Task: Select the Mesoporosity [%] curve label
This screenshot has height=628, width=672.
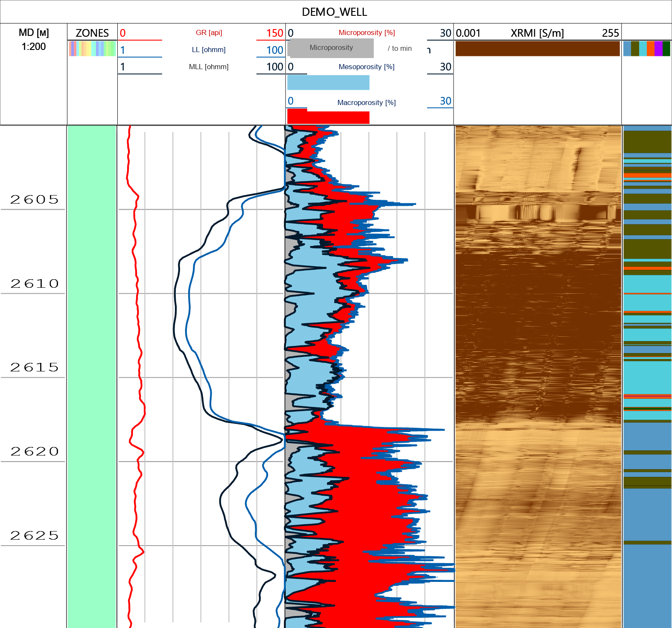Action: [367, 67]
